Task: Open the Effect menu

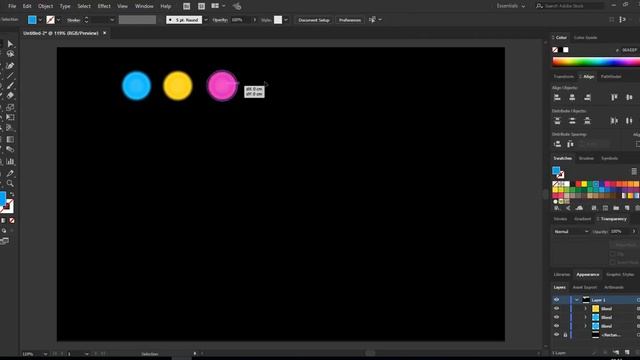Action: (x=104, y=6)
